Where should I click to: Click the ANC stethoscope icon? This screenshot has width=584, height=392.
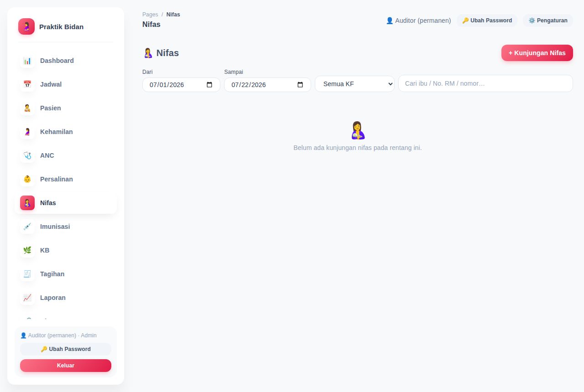click(x=27, y=155)
